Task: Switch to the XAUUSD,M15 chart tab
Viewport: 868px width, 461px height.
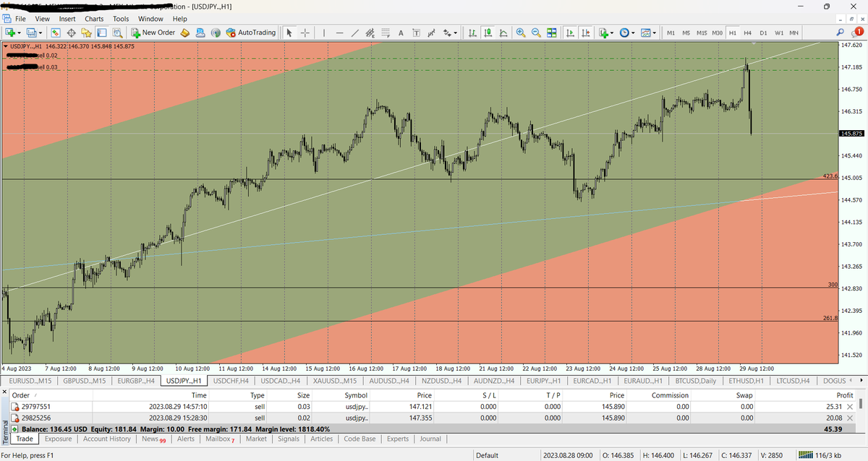Action: click(335, 380)
